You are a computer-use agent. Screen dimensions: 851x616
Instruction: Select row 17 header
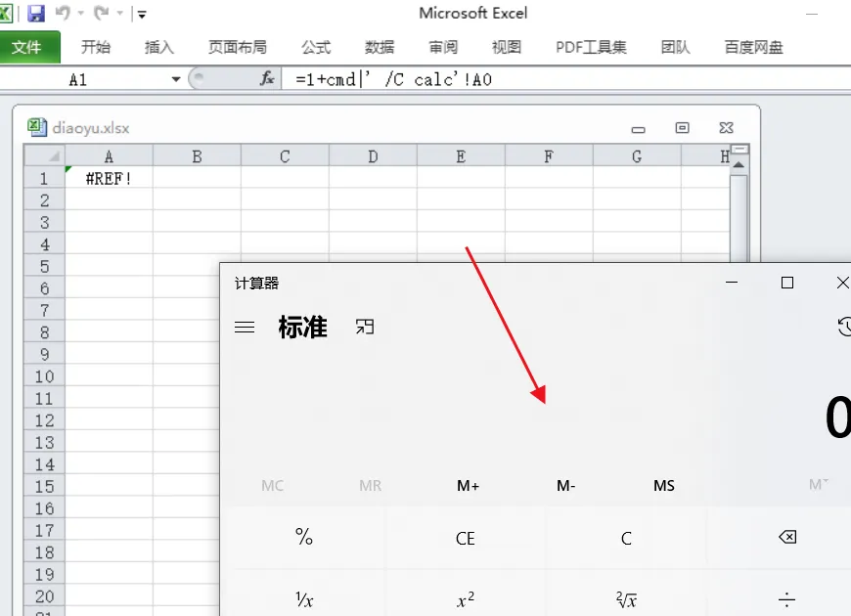click(44, 530)
